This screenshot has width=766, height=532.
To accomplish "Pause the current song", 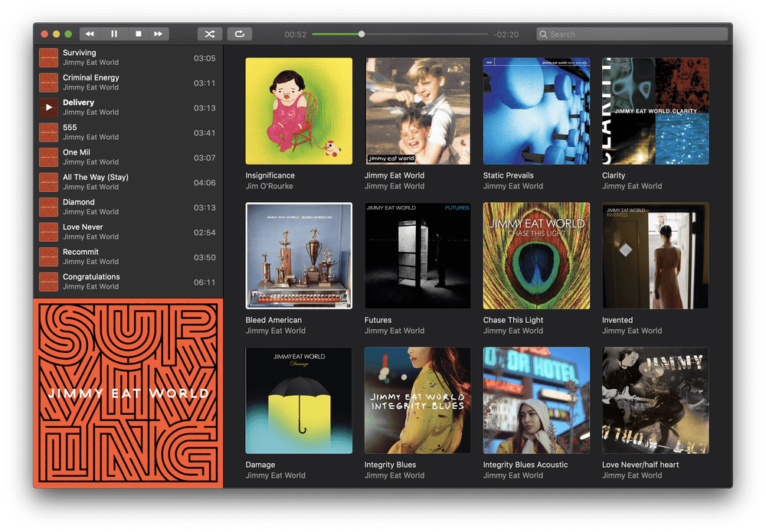I will tap(114, 34).
